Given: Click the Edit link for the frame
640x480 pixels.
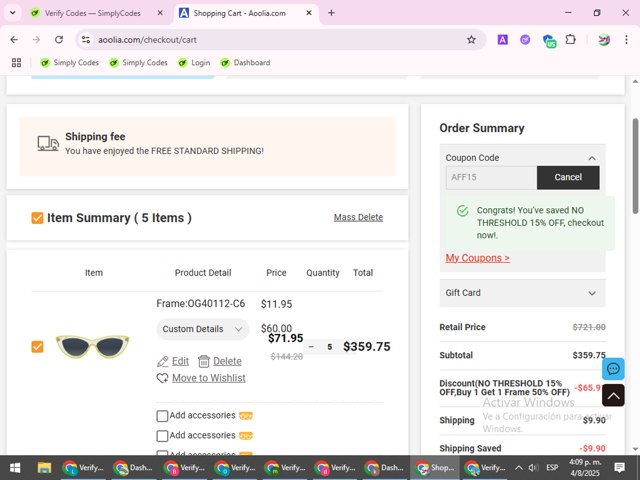Looking at the screenshot, I should point(180,361).
